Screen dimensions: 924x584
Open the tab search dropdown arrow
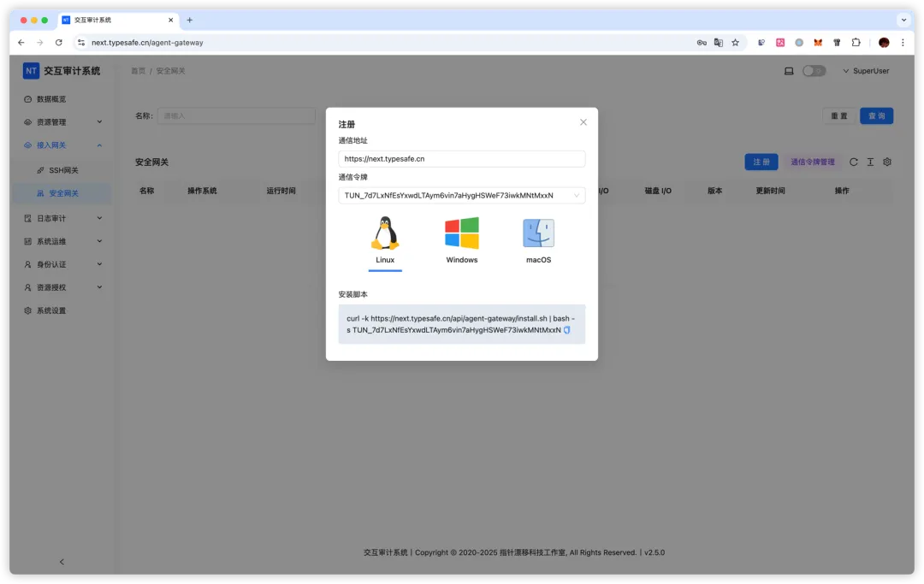click(x=903, y=20)
